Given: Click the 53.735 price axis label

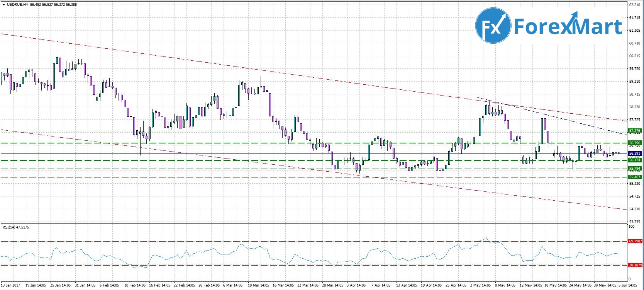Looking at the screenshot, I should click(x=635, y=222).
